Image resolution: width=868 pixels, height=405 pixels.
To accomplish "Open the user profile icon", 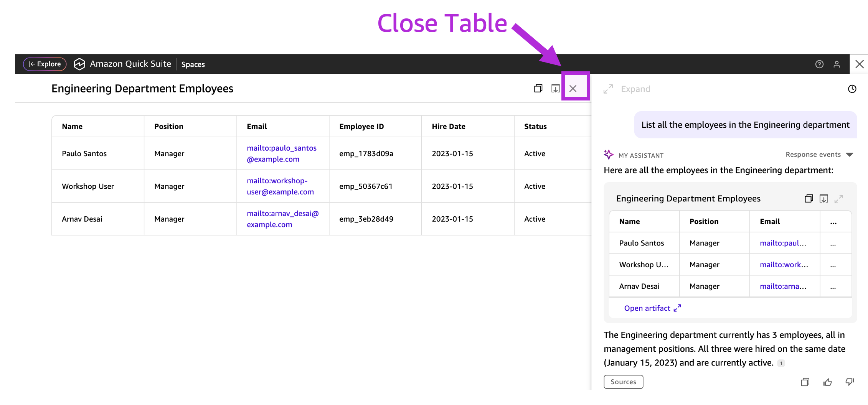I will click(837, 64).
